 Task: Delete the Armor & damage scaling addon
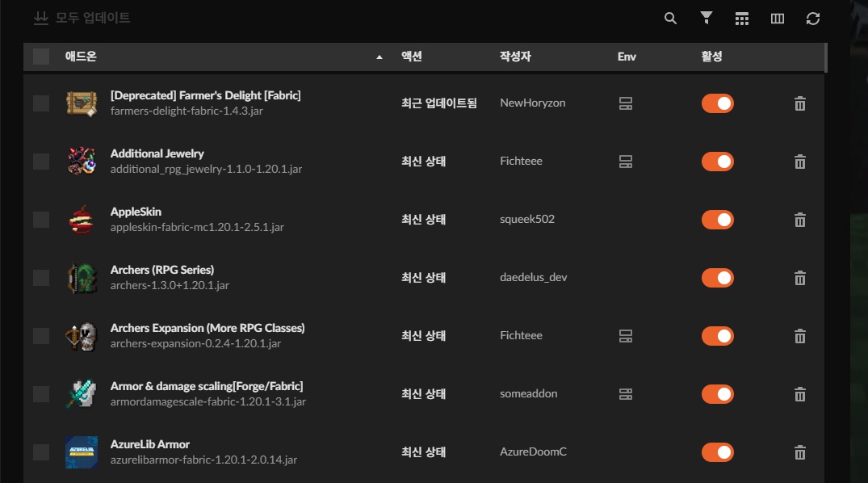(800, 394)
